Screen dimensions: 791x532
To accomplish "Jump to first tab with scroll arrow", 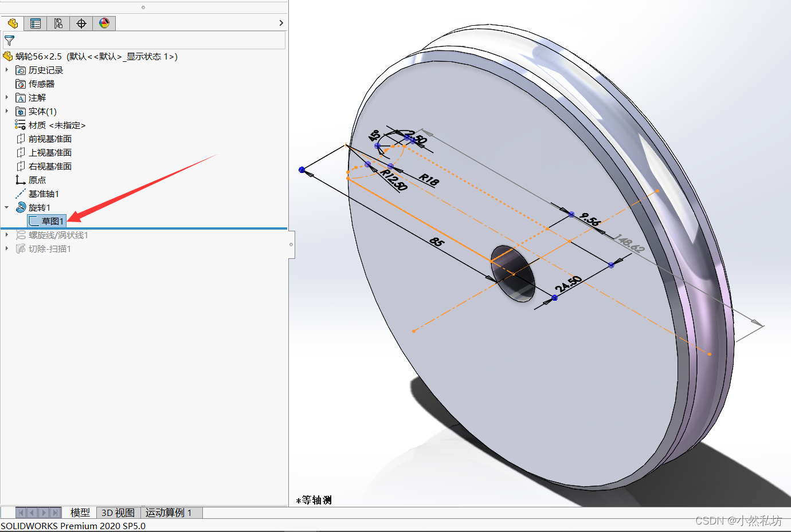I will coord(21,513).
